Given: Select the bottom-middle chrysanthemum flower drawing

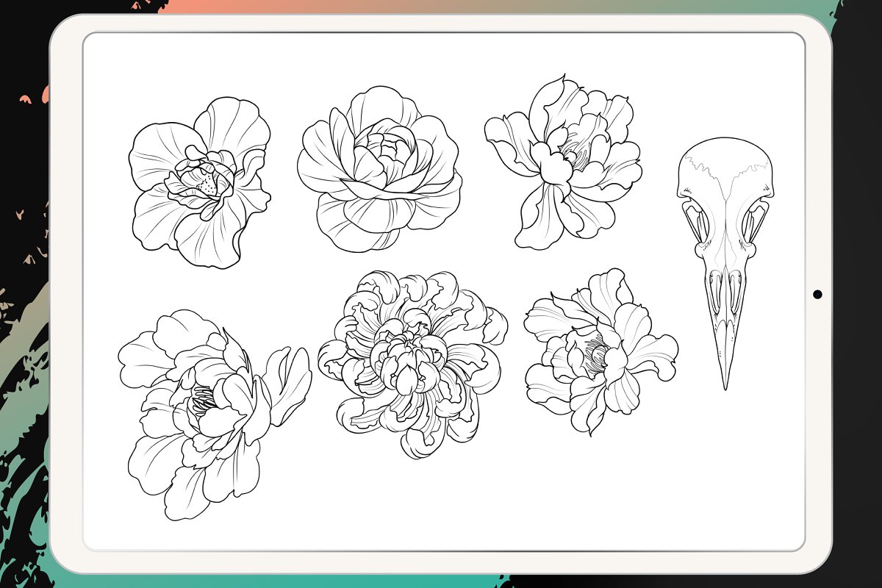Looking at the screenshot, I should coord(413,364).
